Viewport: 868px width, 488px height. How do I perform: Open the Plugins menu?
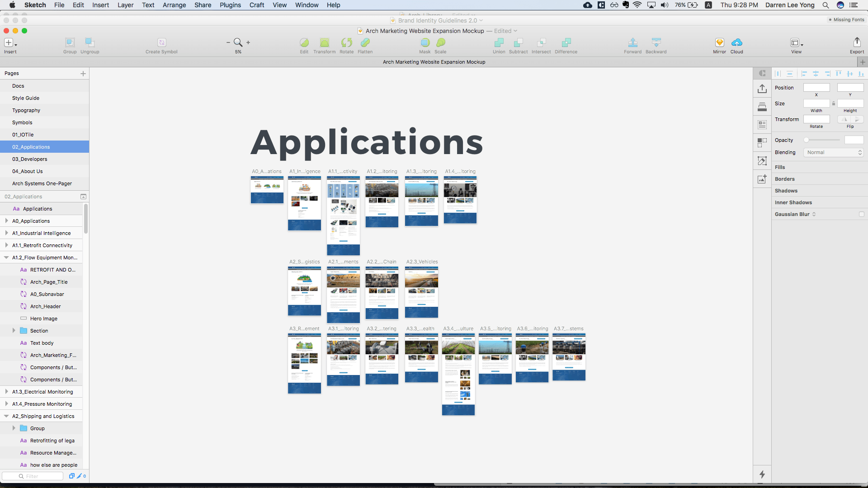tap(230, 5)
